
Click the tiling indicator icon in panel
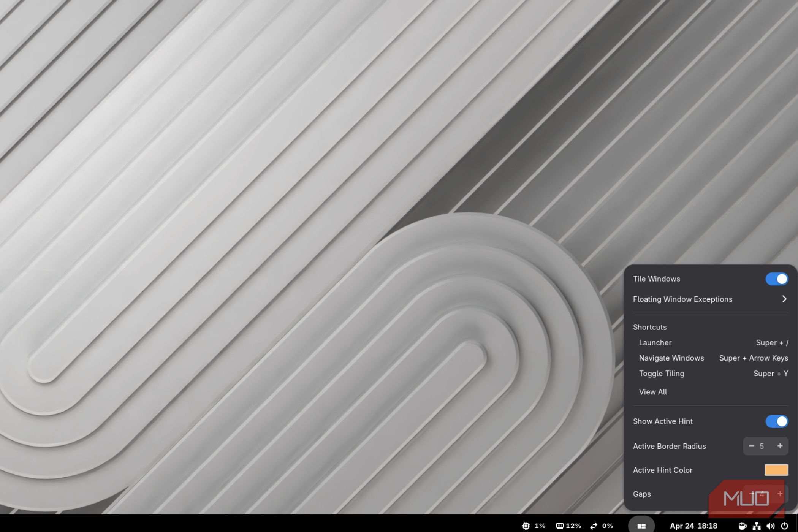(x=641, y=526)
